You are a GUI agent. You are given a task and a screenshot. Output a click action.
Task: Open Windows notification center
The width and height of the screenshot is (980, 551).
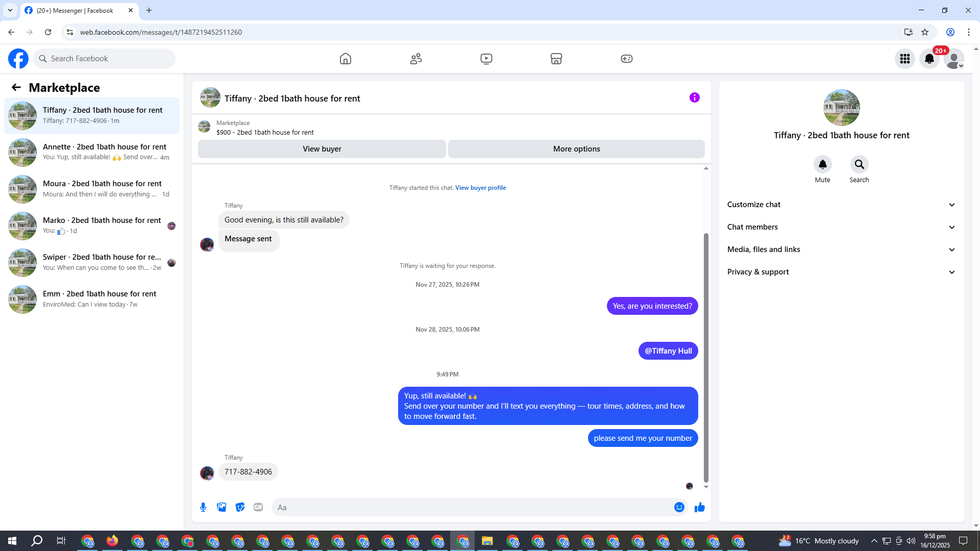coord(963,541)
